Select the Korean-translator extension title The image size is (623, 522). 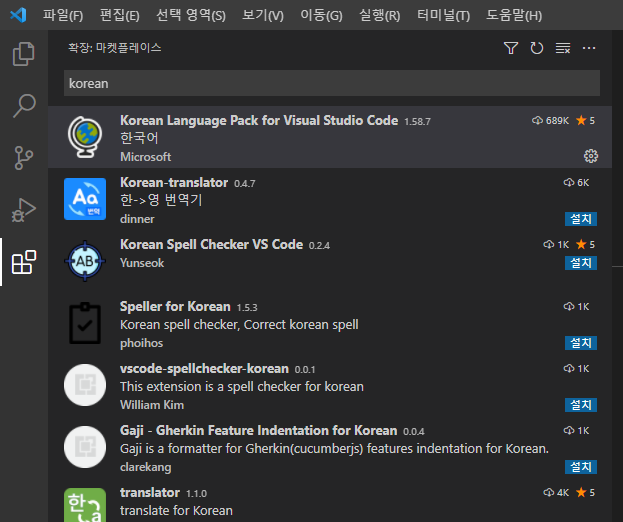click(174, 182)
